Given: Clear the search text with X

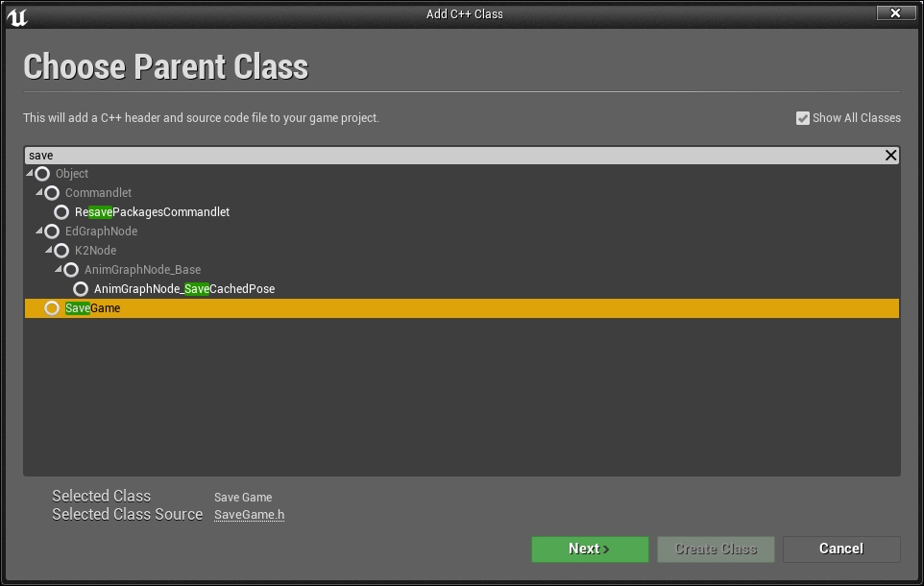Looking at the screenshot, I should pyautogui.click(x=890, y=155).
